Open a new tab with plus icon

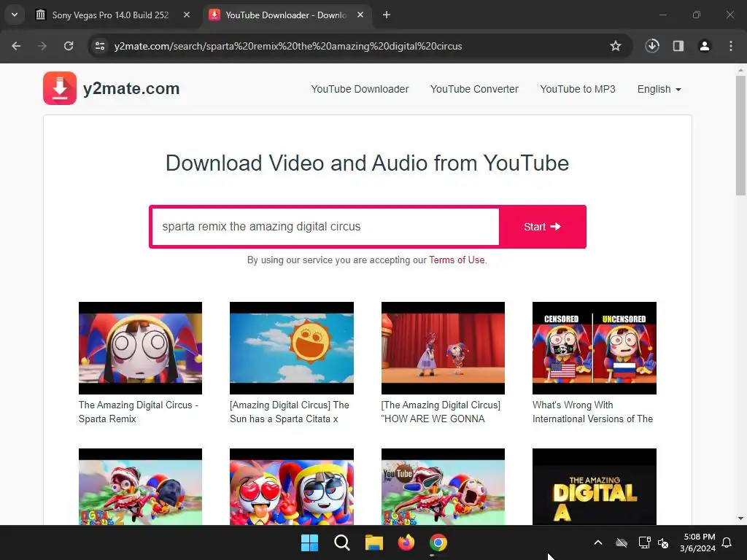pos(387,15)
